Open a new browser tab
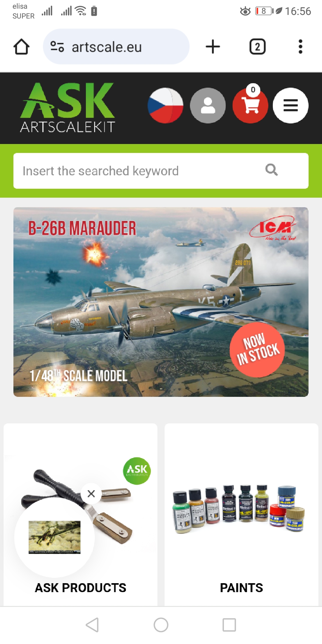 pyautogui.click(x=213, y=47)
